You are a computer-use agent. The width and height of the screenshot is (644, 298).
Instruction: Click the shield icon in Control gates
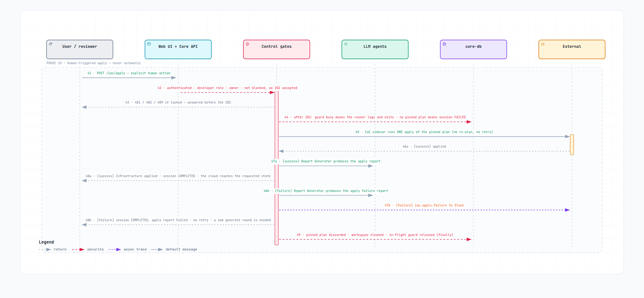point(247,44)
